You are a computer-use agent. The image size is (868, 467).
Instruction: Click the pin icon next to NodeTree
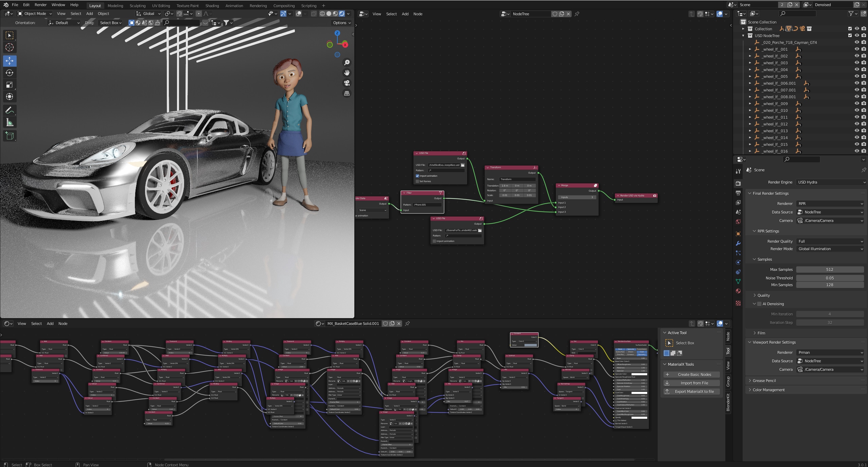[x=577, y=14]
